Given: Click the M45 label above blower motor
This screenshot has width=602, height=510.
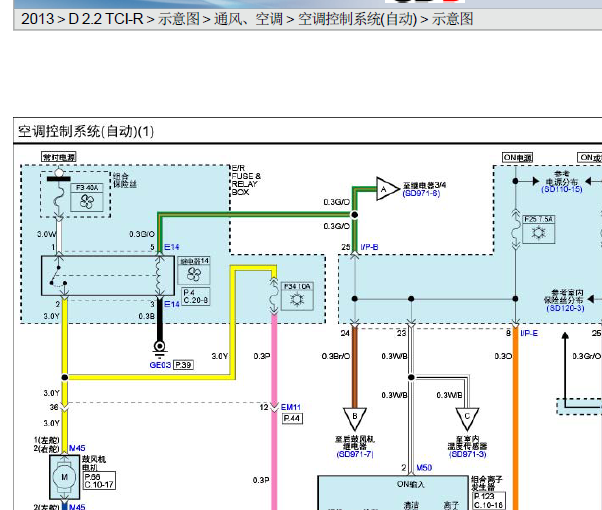Looking at the screenshot, I should point(77,448).
